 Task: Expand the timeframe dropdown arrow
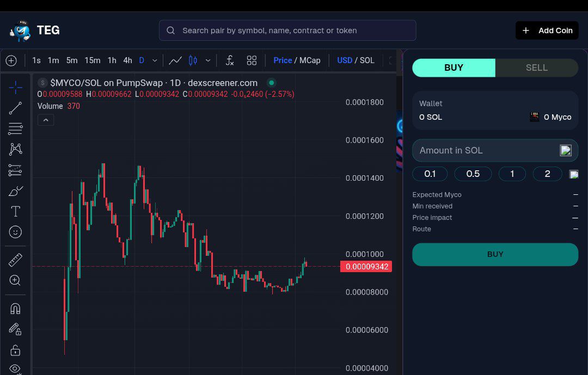(x=155, y=60)
